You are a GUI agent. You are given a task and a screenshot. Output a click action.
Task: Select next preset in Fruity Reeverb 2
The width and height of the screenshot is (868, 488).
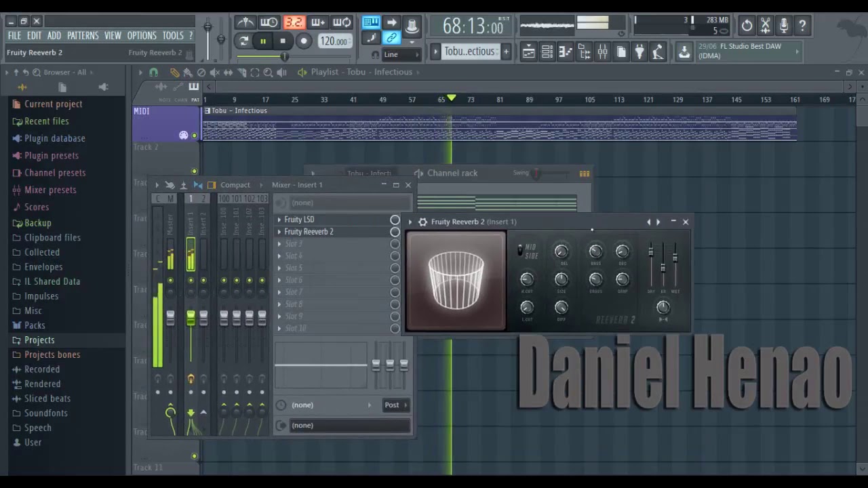pos(658,222)
